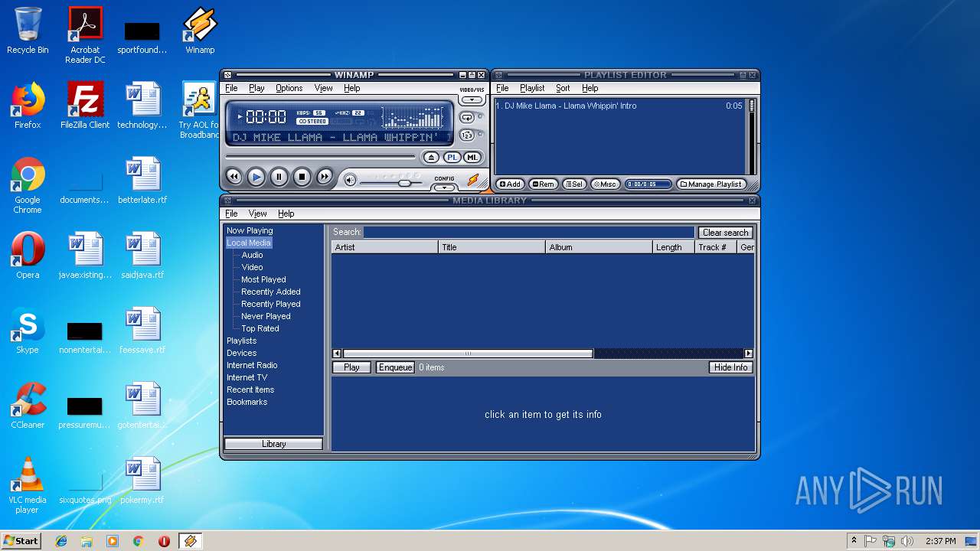The height and width of the screenshot is (551, 980).
Task: Select the Audio library view
Action: pos(252,255)
